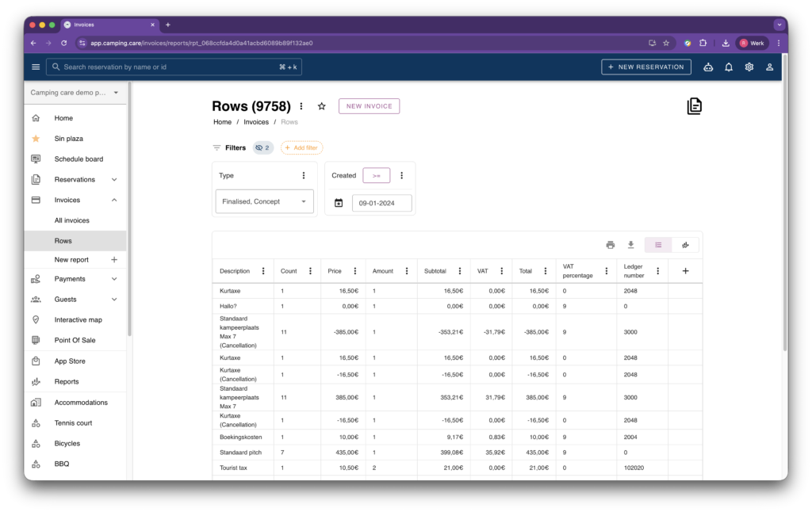Select Schedule board in the sidebar

click(x=79, y=159)
